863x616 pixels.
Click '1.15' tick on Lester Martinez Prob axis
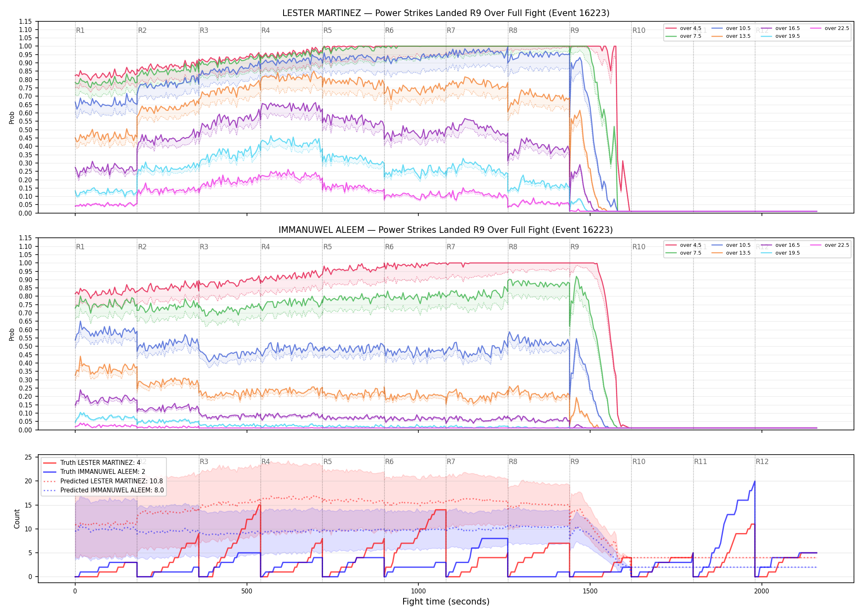[25, 21]
